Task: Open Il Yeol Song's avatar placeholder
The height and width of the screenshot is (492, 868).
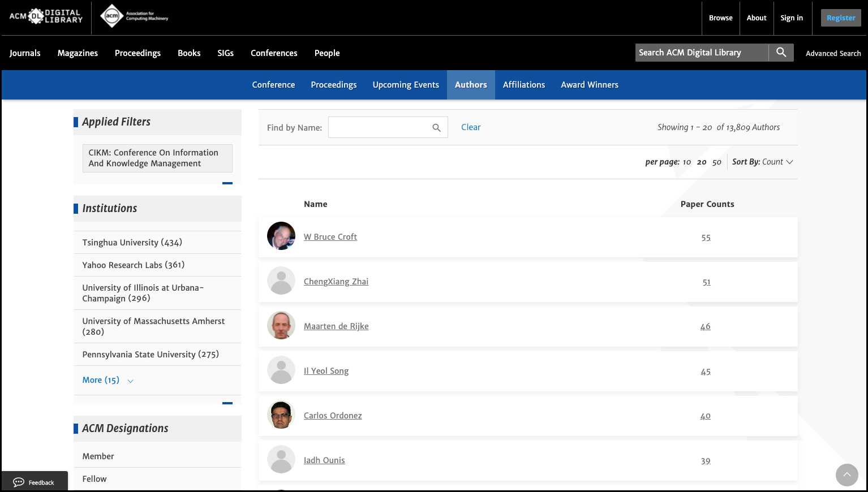Action: click(281, 370)
